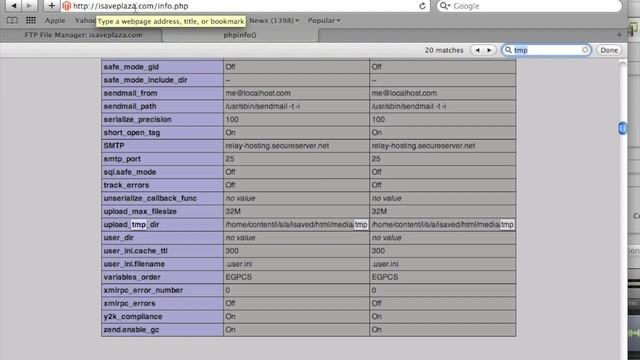Image resolution: width=640 pixels, height=360 pixels.
Task: Select the y2k_compliance directive label
Action: point(133,316)
